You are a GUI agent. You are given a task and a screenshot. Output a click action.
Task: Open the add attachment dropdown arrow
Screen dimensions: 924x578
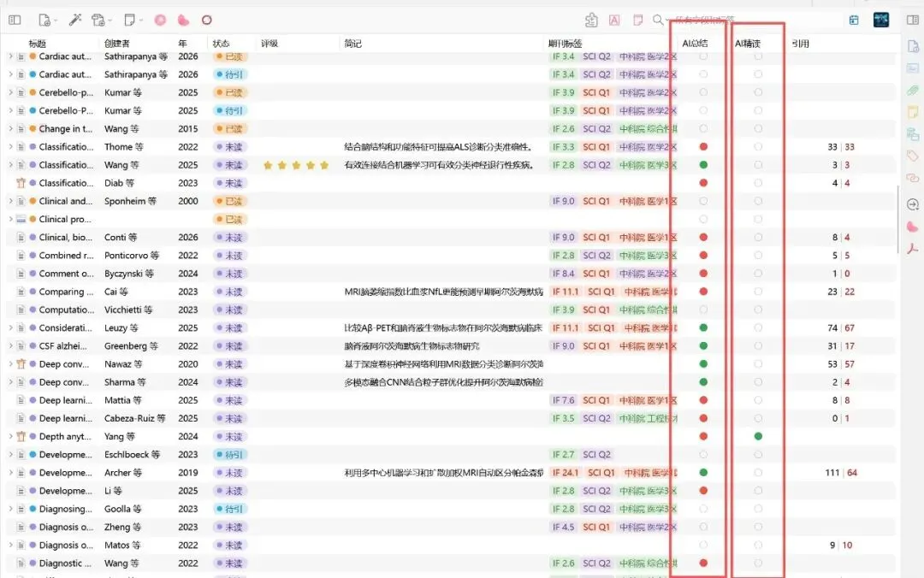[110, 21]
